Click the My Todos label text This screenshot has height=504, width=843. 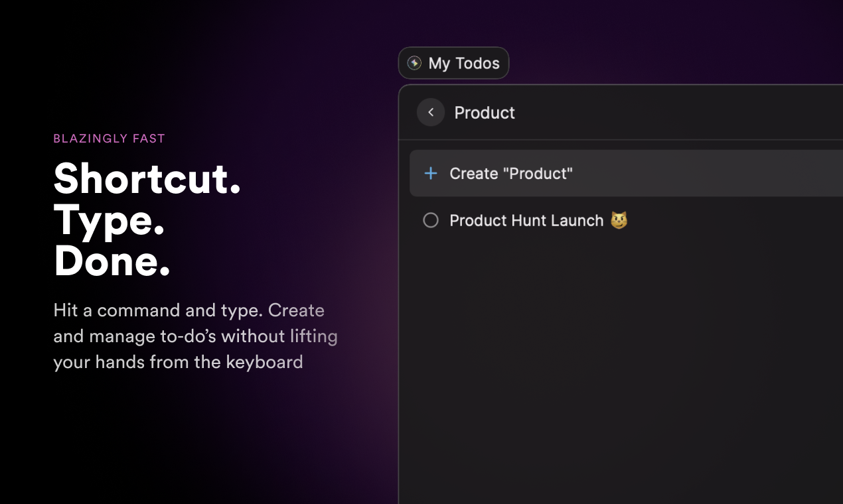click(x=464, y=63)
